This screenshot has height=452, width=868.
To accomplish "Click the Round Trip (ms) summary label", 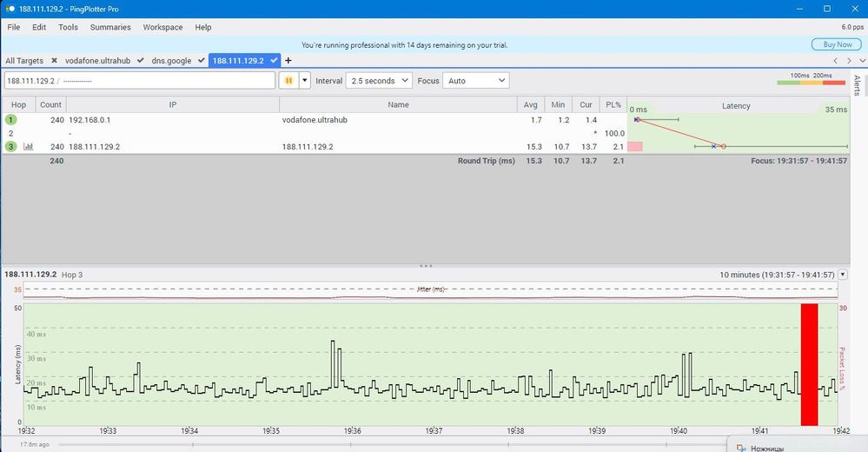I will point(486,161).
